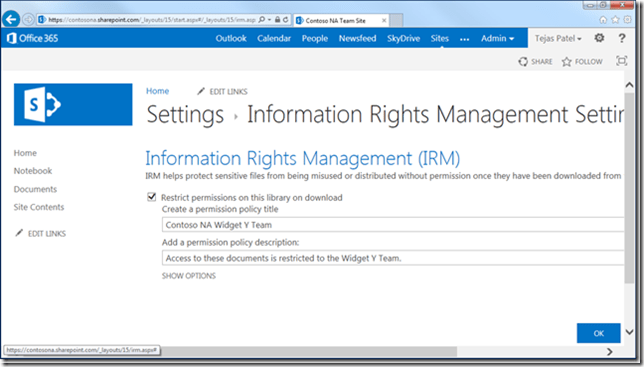
Task: Click the vertical scrollbar up arrow
Action: 629,85
